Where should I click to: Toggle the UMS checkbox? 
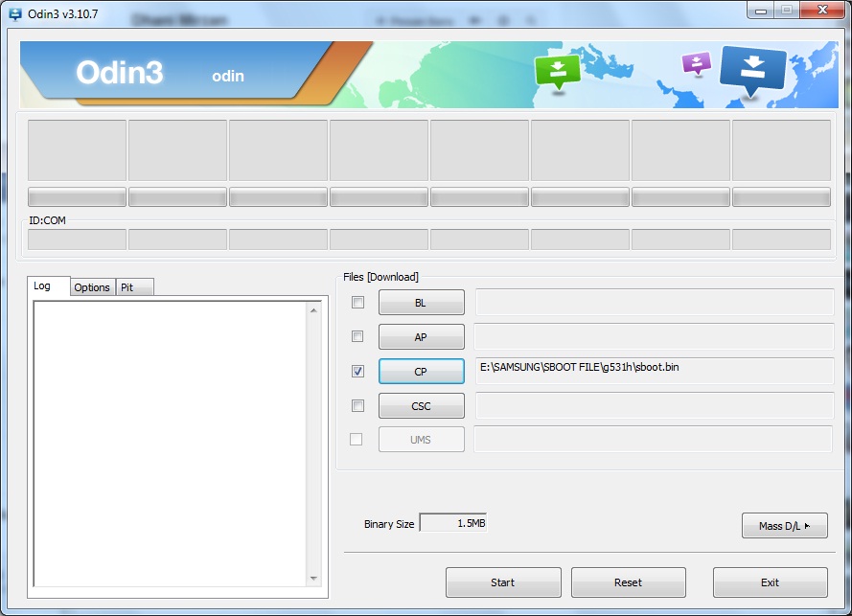click(x=357, y=440)
